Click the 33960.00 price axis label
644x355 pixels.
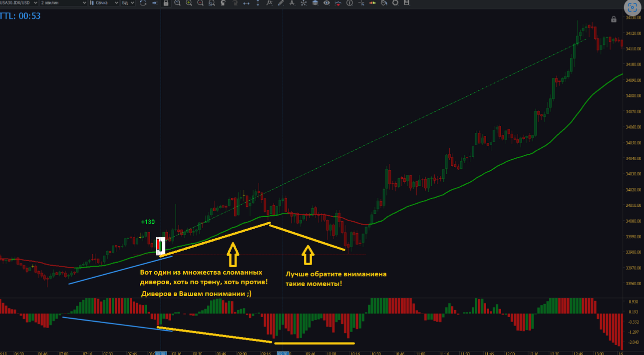633,284
